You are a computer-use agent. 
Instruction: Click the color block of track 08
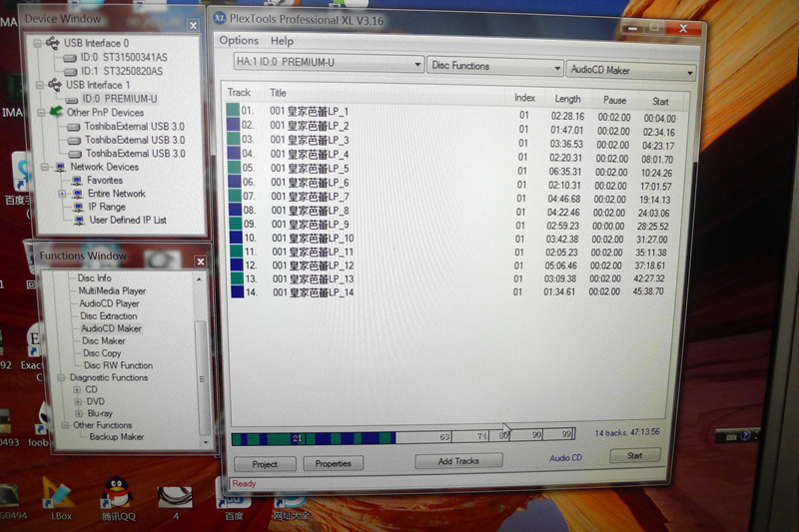click(x=235, y=210)
